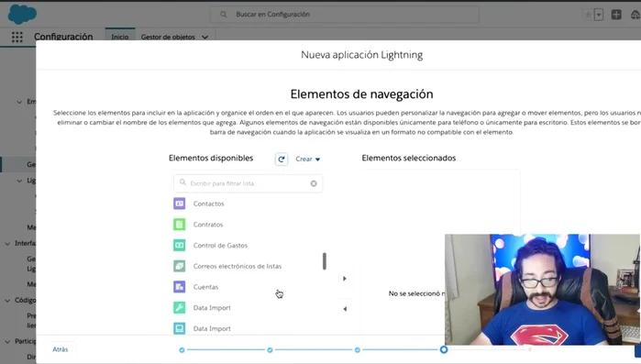Click the Configuración app title
641x364 pixels.
coord(63,37)
